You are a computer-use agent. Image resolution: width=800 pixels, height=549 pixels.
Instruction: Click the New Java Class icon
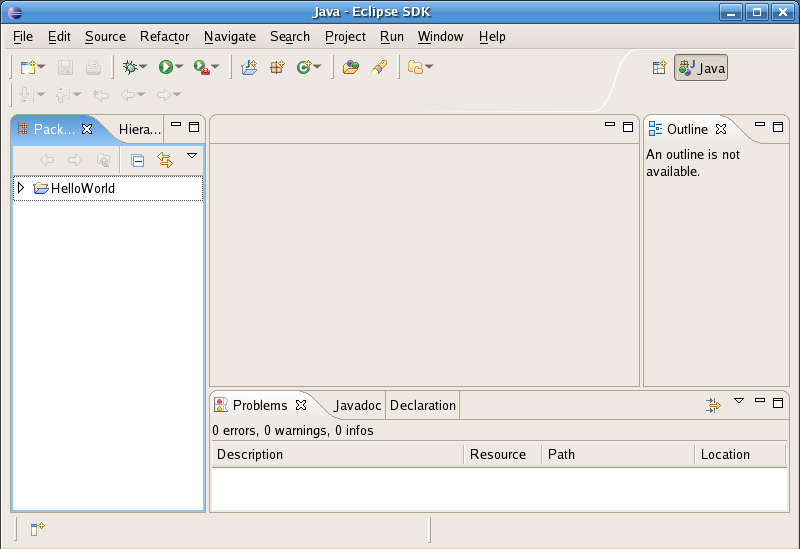pyautogui.click(x=303, y=67)
